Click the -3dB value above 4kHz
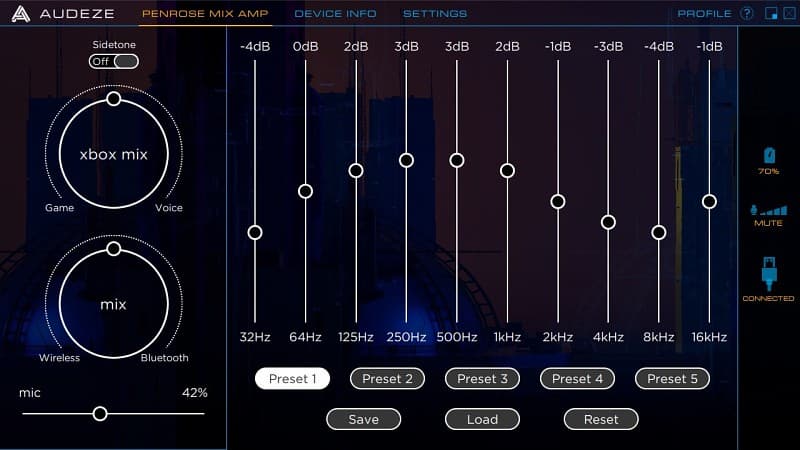This screenshot has width=800, height=450. (608, 46)
